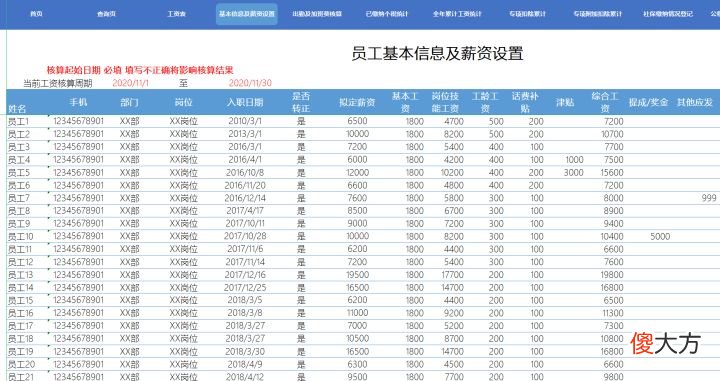This screenshot has height=381, width=720.
Task: Switch to the 全年累计工资统计 tab
Action: (x=457, y=14)
